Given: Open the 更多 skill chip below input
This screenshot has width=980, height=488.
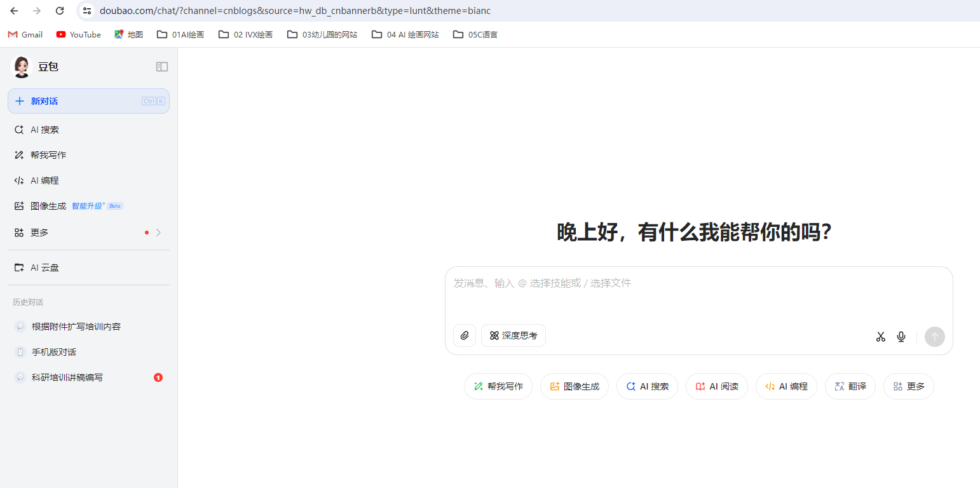Looking at the screenshot, I should coord(909,386).
